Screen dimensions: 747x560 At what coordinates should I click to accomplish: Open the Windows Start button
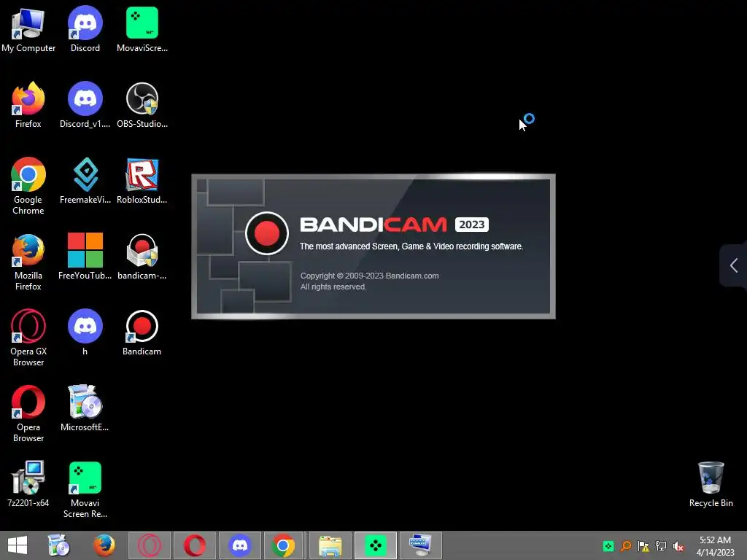coord(18,545)
